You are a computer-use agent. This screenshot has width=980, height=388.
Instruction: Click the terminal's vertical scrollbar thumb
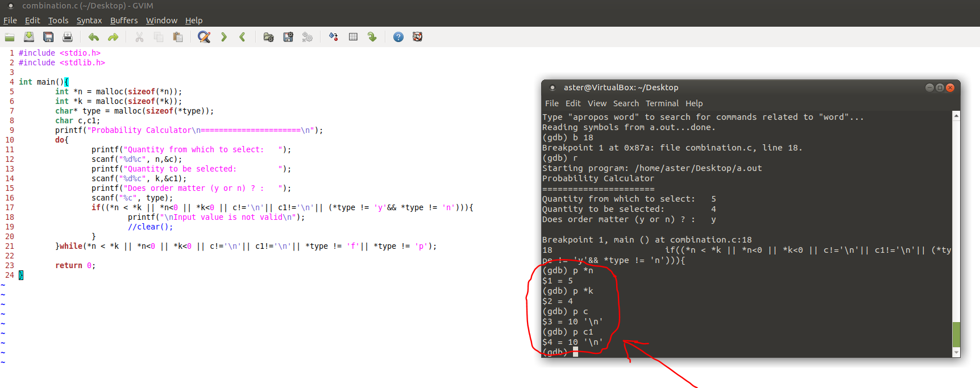956,334
